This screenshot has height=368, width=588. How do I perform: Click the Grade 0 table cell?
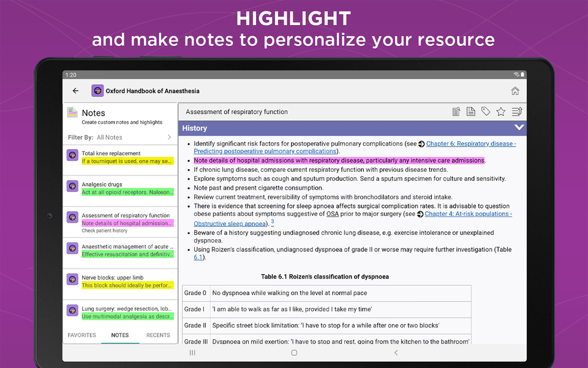coord(196,293)
